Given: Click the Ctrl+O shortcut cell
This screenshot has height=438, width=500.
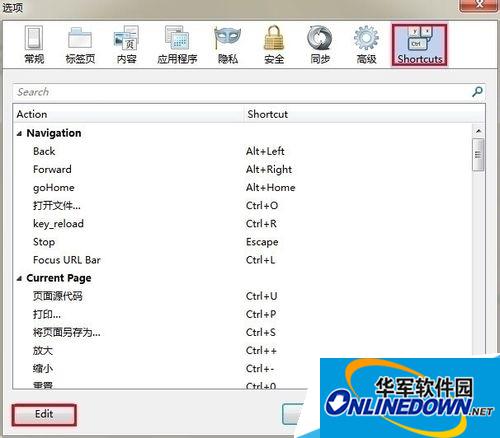Looking at the screenshot, I should pos(262,206).
